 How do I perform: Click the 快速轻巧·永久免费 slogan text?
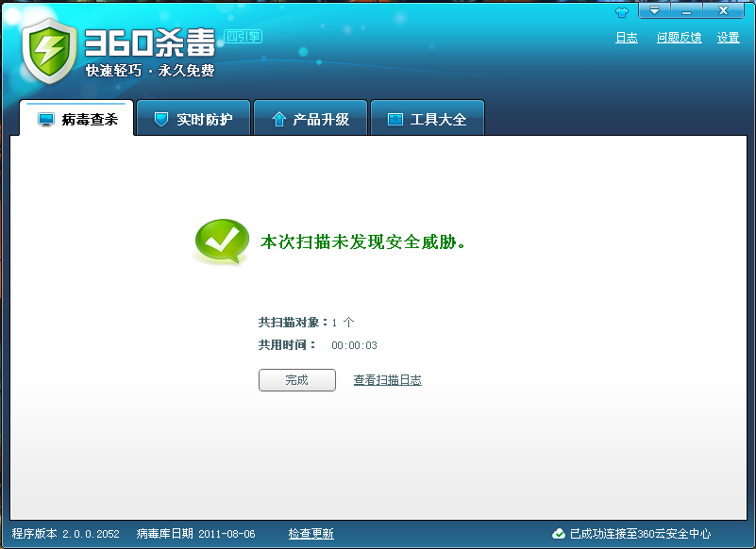150,71
